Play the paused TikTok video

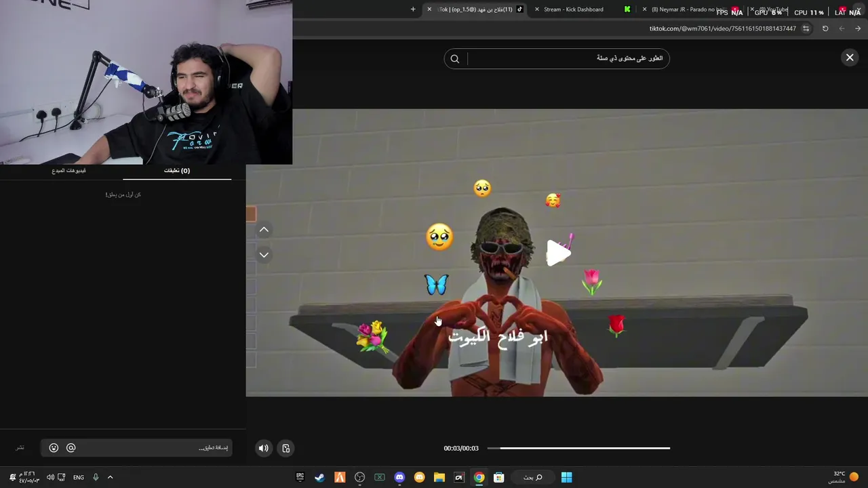(x=559, y=253)
